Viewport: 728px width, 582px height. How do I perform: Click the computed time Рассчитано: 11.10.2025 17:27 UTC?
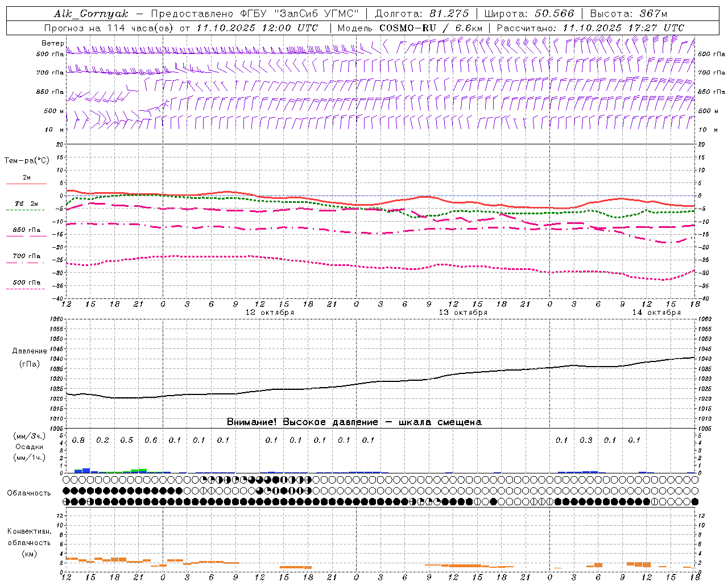[x=590, y=28]
